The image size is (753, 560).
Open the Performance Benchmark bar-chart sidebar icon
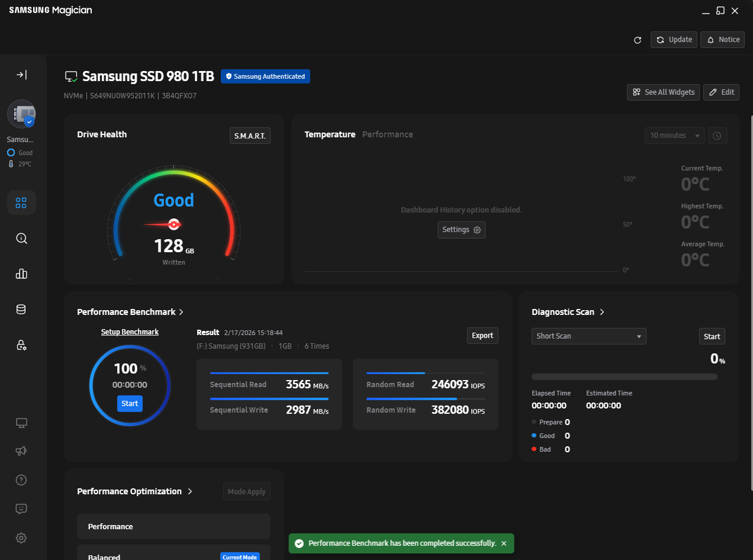(21, 273)
